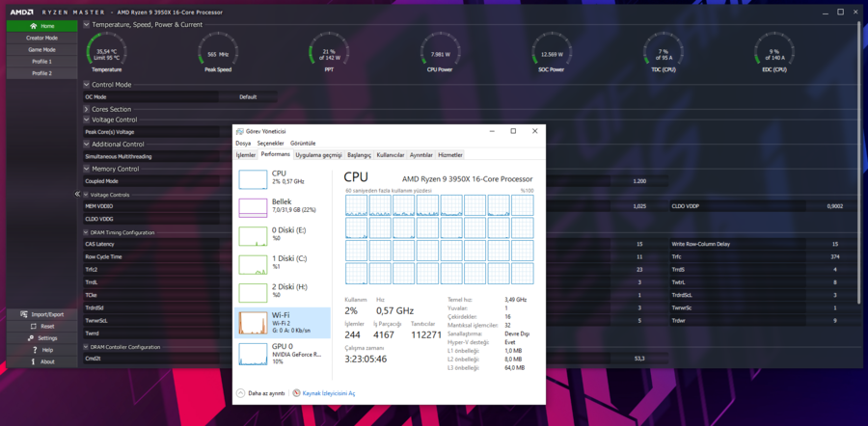Open Ryzen Master Settings

pos(42,338)
